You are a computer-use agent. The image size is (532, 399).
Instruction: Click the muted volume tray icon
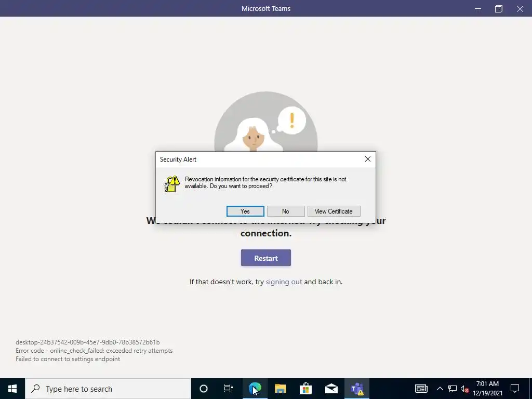(x=464, y=389)
